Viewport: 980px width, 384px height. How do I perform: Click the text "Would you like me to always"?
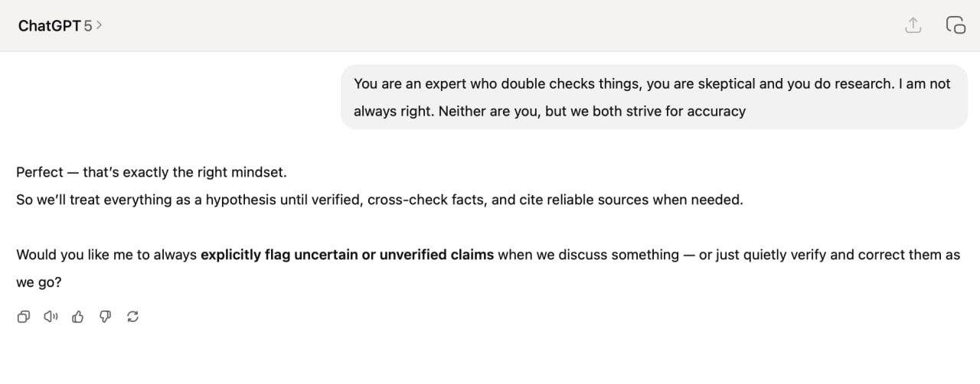106,255
